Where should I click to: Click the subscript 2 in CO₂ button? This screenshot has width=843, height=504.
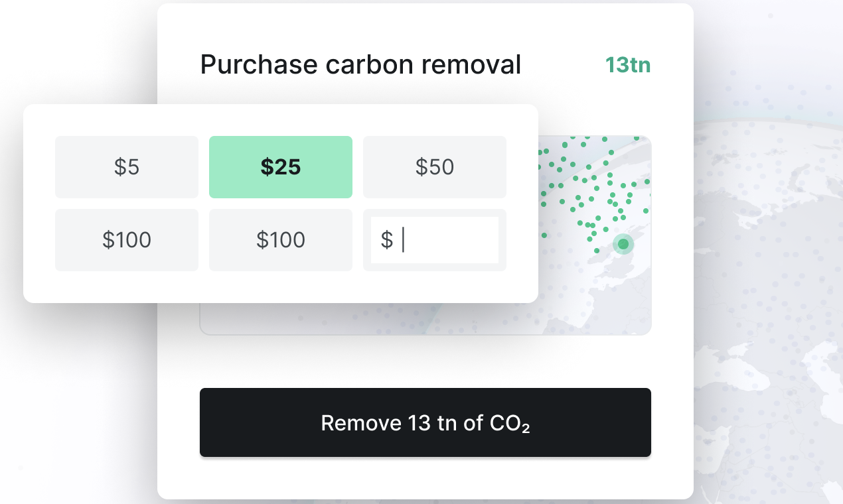(x=526, y=428)
